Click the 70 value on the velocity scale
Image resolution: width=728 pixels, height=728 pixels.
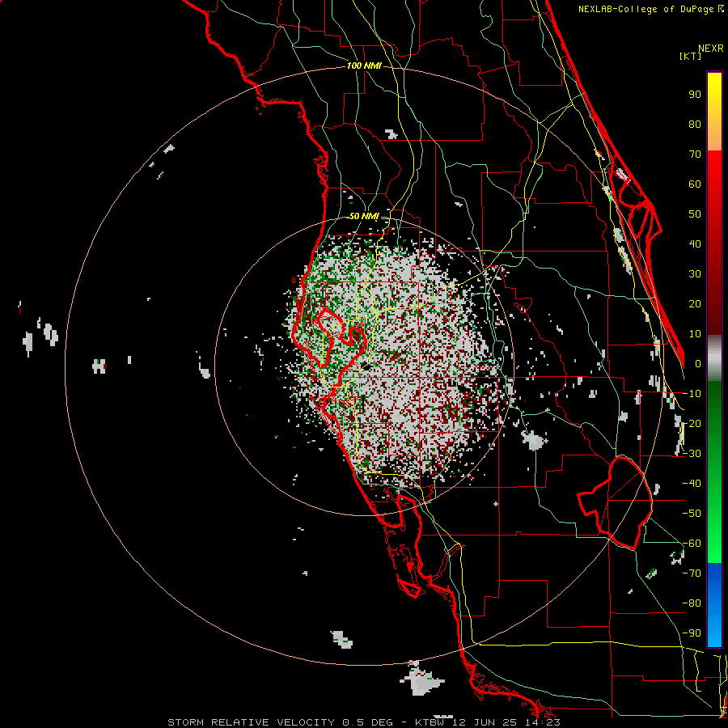click(695, 154)
